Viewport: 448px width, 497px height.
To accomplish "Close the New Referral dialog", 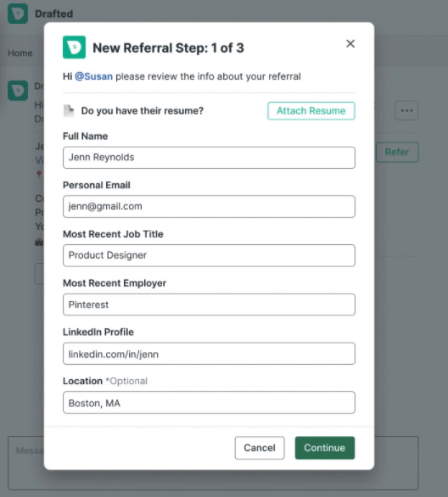I will pos(350,44).
